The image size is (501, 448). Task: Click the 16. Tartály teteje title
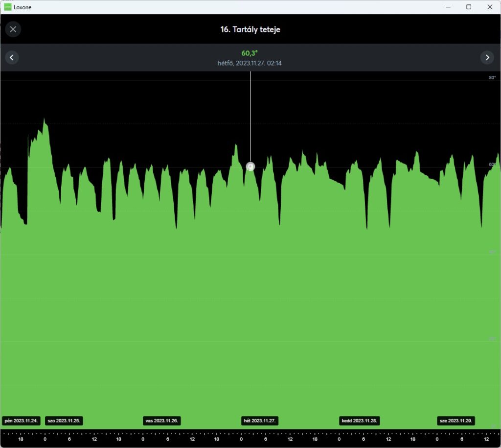click(x=250, y=29)
